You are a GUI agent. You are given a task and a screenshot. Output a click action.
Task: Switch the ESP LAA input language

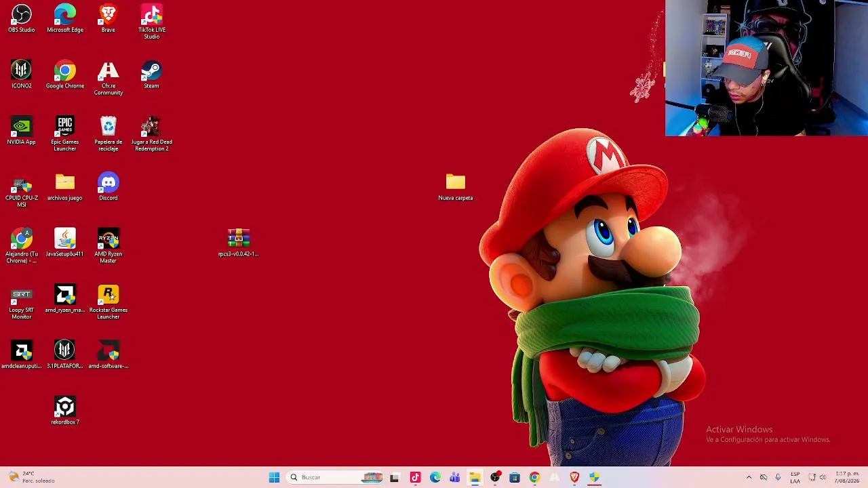tap(795, 477)
